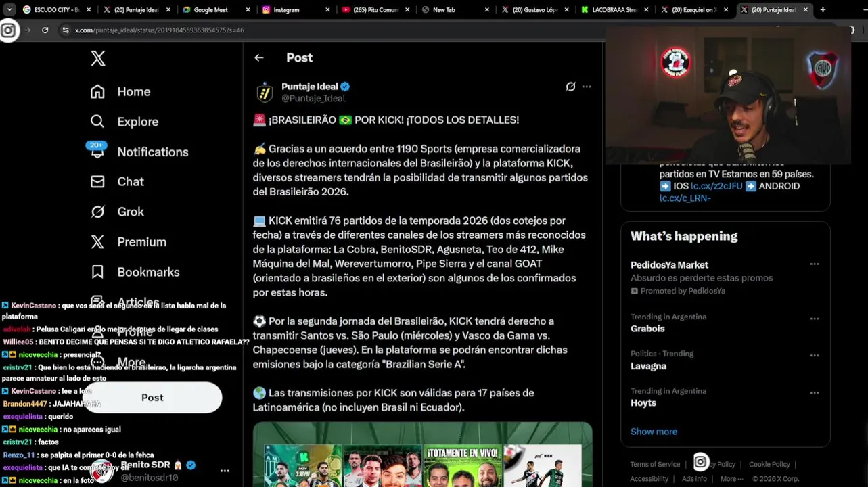Open account menu dots beside Benito SDR
Screen dimensions: 868x487
coord(225,471)
